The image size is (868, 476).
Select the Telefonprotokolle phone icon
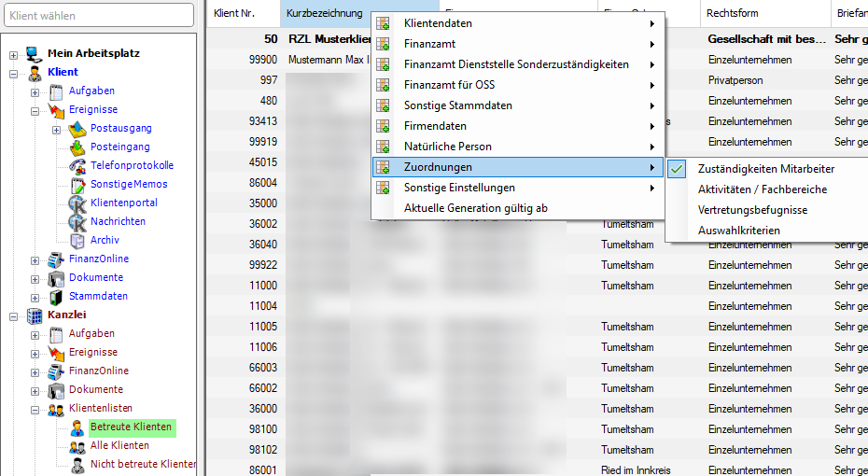coord(77,166)
